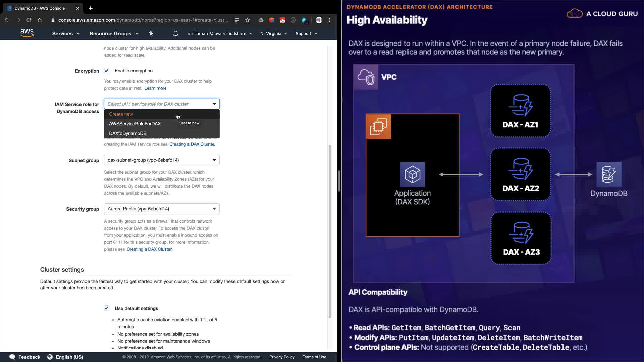
Task: Open the Subnet group dropdown
Action: point(162,160)
